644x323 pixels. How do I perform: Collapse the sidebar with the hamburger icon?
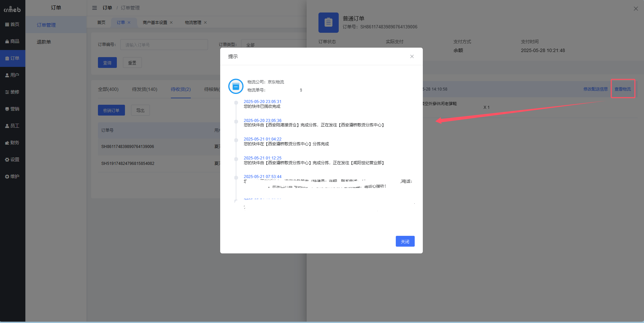tap(95, 7)
